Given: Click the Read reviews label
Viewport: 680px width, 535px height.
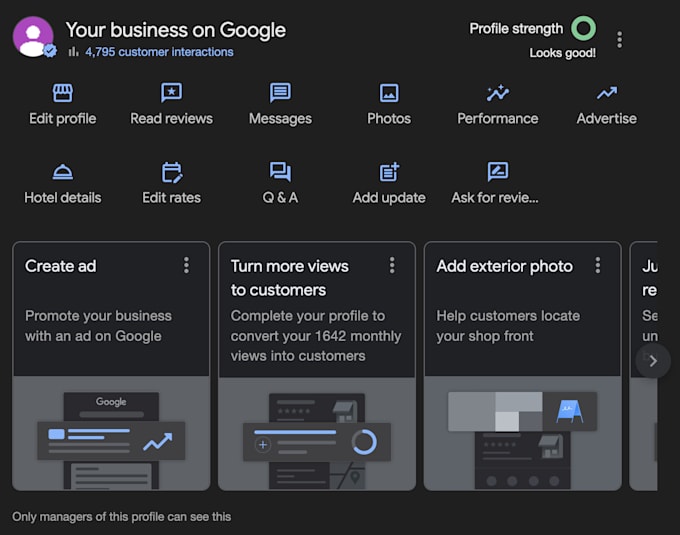Looking at the screenshot, I should coord(172,118).
